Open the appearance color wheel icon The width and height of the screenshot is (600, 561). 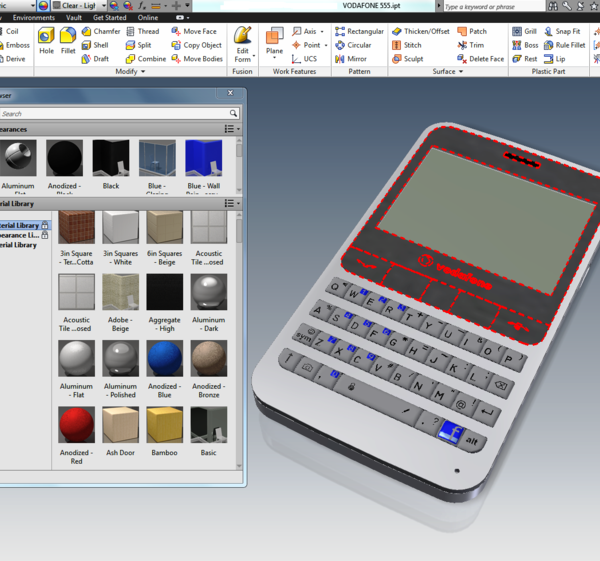pyautogui.click(x=43, y=5)
